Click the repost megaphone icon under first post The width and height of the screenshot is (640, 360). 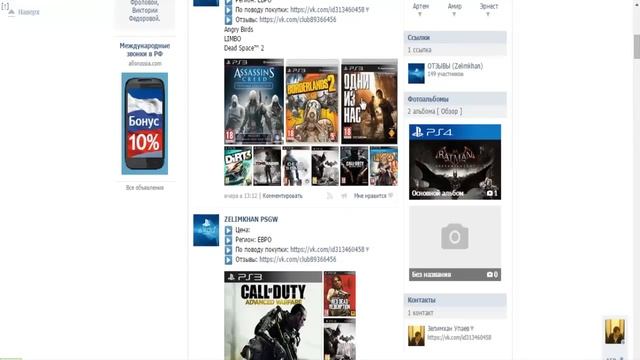click(344, 196)
